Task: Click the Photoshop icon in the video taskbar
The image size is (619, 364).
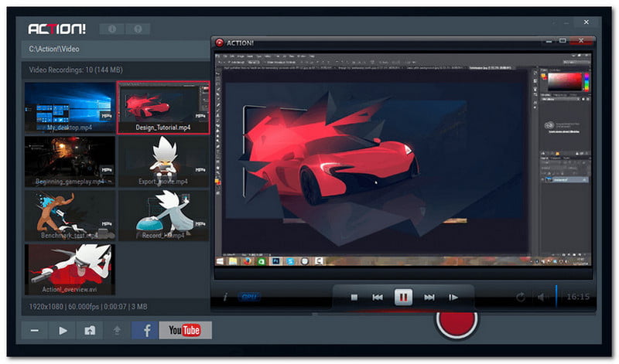Action: tap(276, 261)
